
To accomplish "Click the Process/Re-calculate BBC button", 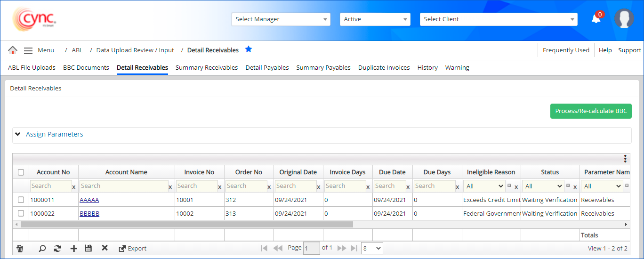I will point(591,111).
